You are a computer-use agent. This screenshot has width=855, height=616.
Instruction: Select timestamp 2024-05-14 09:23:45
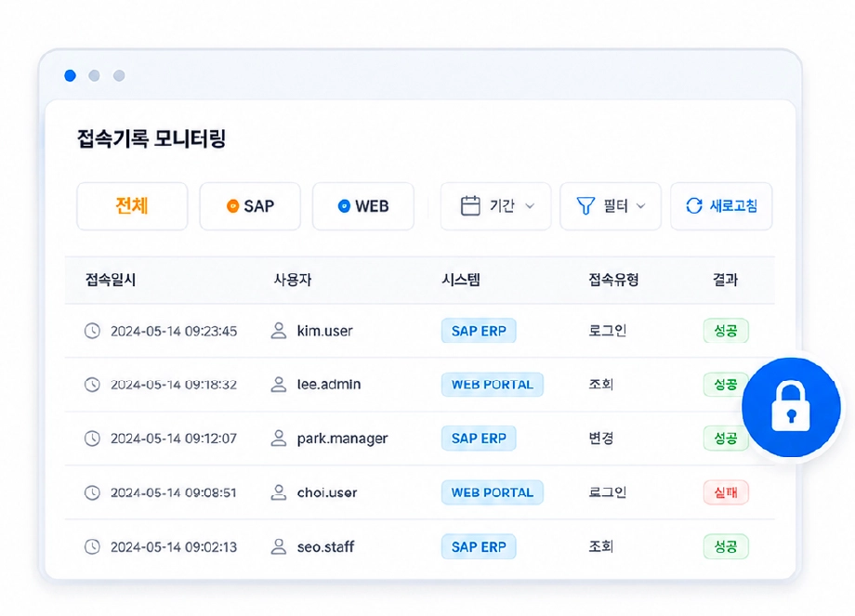(174, 331)
